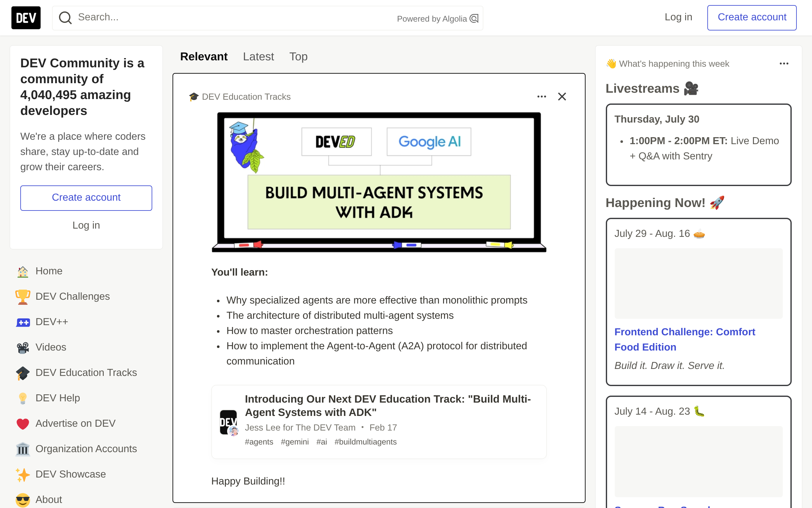Click the Jess Lee for The DEV Team byline
The height and width of the screenshot is (508, 812).
click(x=300, y=427)
